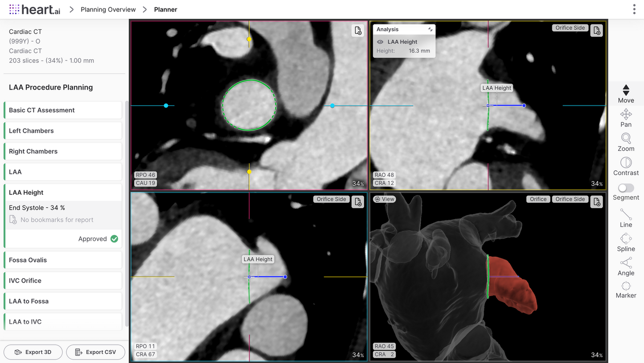
Task: Click the heart.ai logo
Action: point(34,9)
